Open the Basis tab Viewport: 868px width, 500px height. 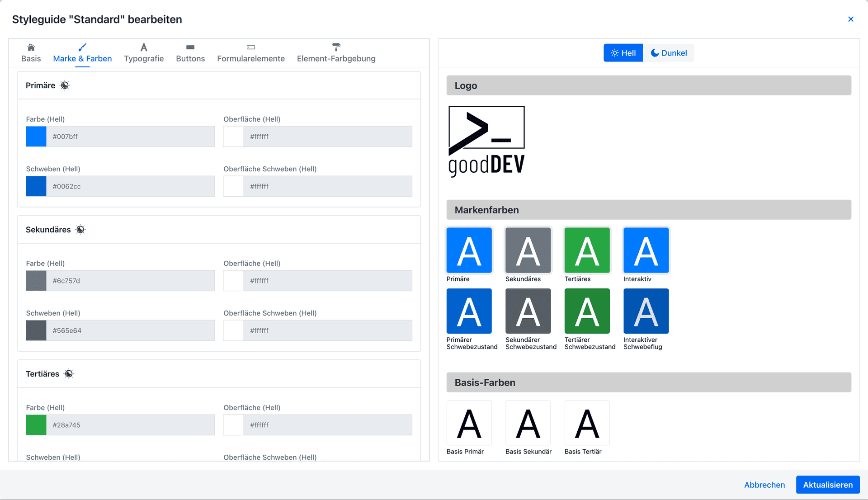click(x=31, y=53)
